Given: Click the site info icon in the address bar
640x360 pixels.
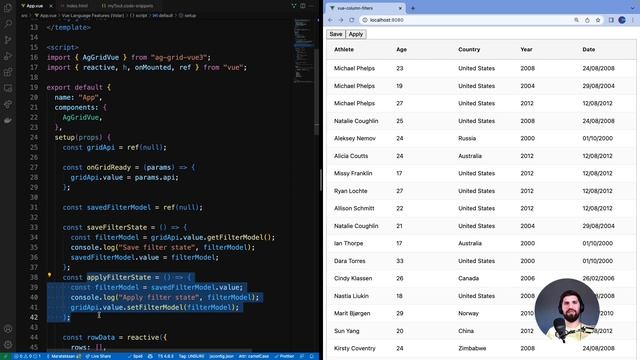Looking at the screenshot, I should (365, 20).
